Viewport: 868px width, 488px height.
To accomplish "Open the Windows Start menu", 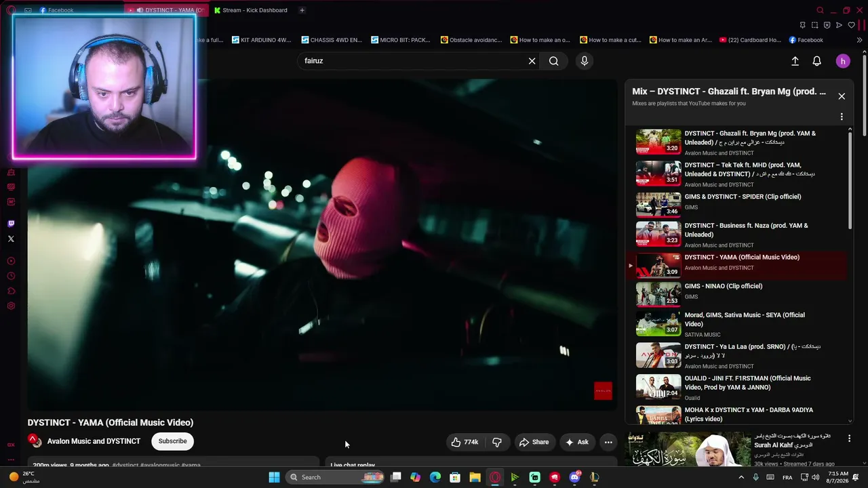I will [274, 477].
